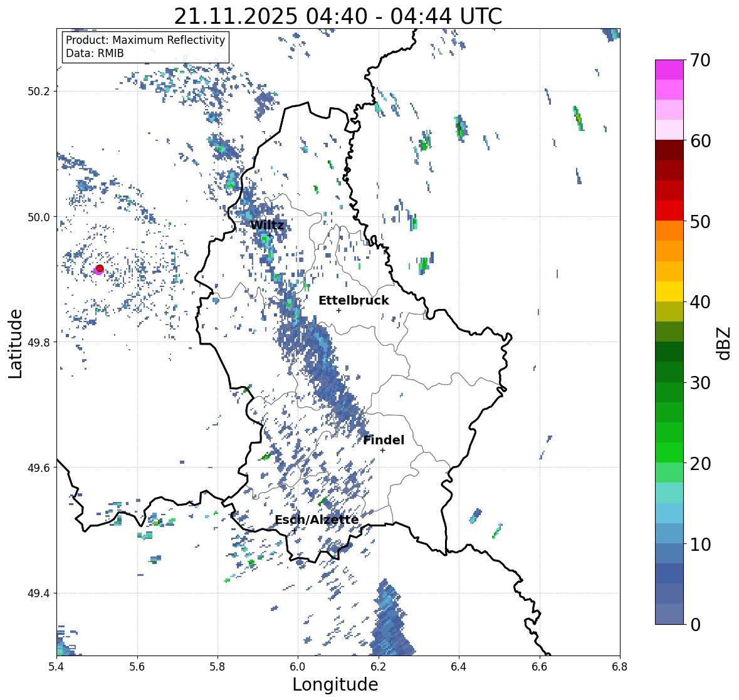Click the Findel location label
The width and height of the screenshot is (739, 700).
384,440
